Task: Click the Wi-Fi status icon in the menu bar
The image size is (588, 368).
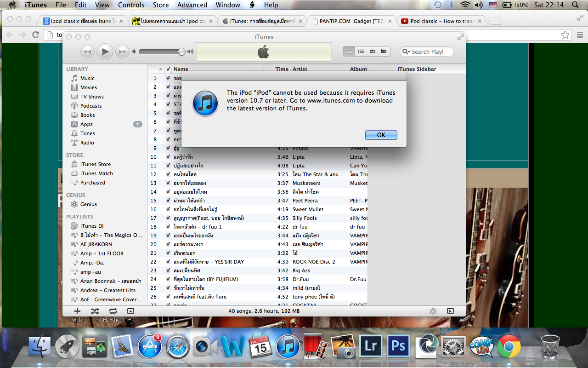Action: click(x=465, y=5)
